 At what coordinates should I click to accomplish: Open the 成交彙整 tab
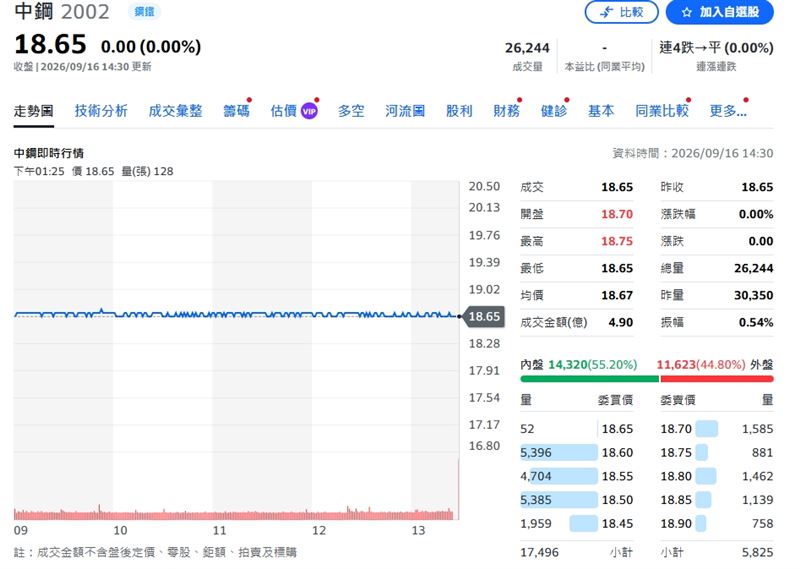tap(176, 111)
